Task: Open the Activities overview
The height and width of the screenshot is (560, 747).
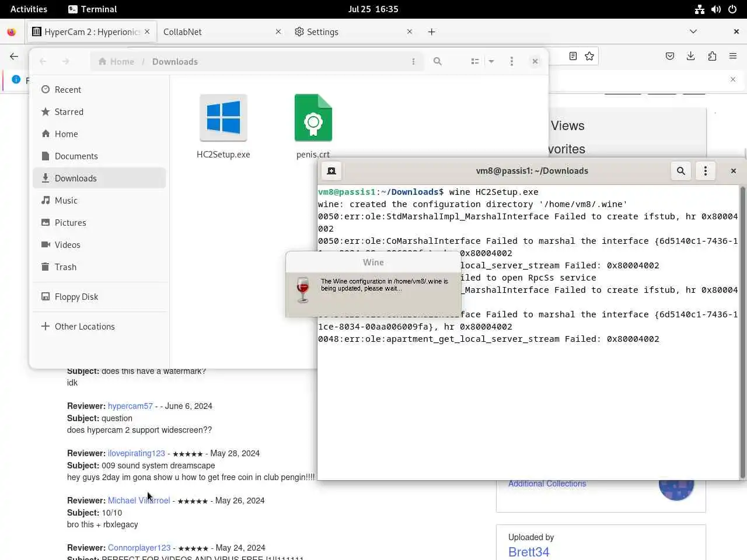Action: tap(29, 9)
